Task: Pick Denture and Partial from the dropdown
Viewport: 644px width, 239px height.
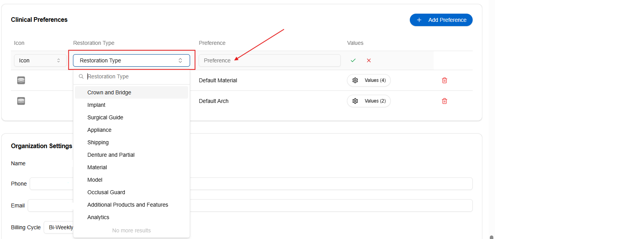Action: click(x=111, y=155)
